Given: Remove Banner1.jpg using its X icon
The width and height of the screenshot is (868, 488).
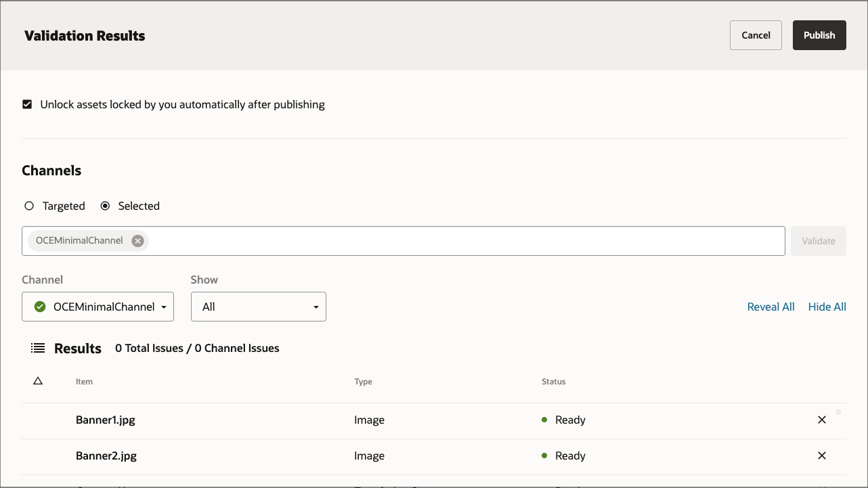Looking at the screenshot, I should point(821,420).
